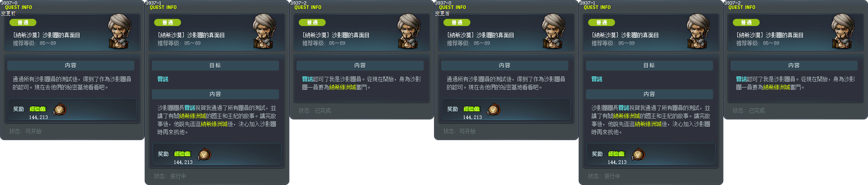868x185 pixels.
Task: Open 曹諾 link under 目标 in 变更前 set
Action: click(x=163, y=79)
